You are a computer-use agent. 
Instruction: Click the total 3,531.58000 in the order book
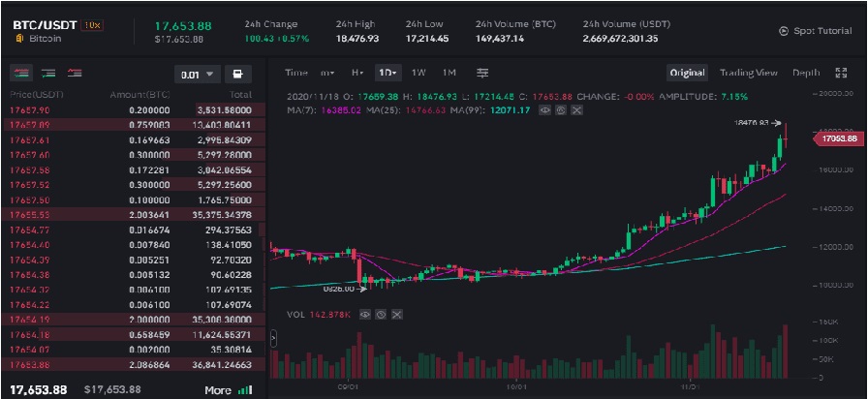(x=225, y=110)
